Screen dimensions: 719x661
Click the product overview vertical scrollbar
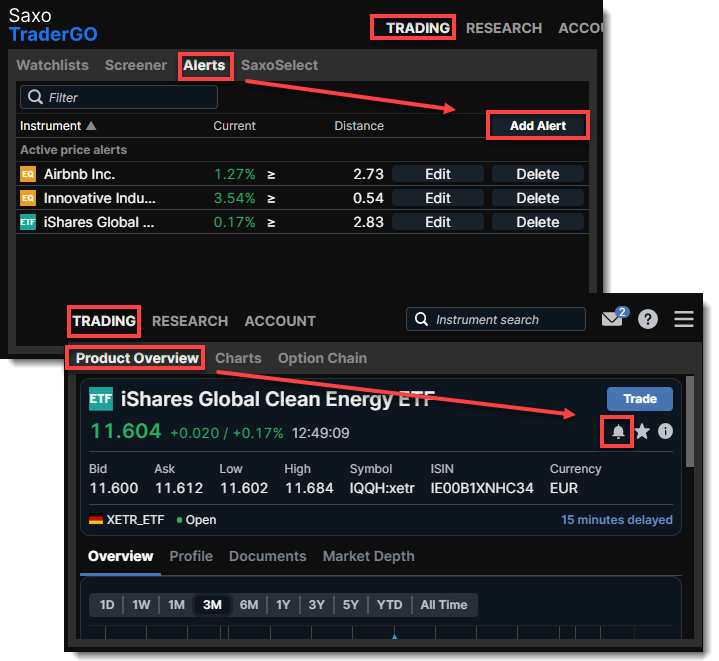(x=689, y=422)
